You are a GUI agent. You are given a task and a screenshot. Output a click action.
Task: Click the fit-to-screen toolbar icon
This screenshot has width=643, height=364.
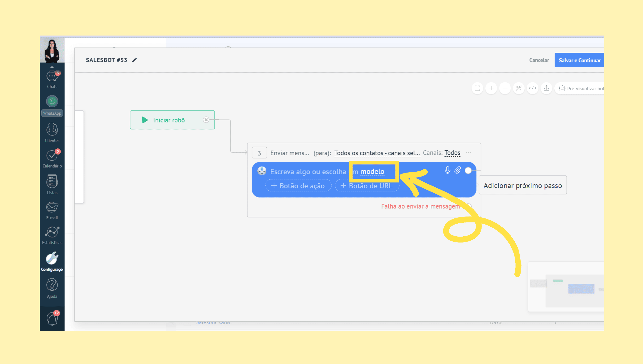(477, 88)
